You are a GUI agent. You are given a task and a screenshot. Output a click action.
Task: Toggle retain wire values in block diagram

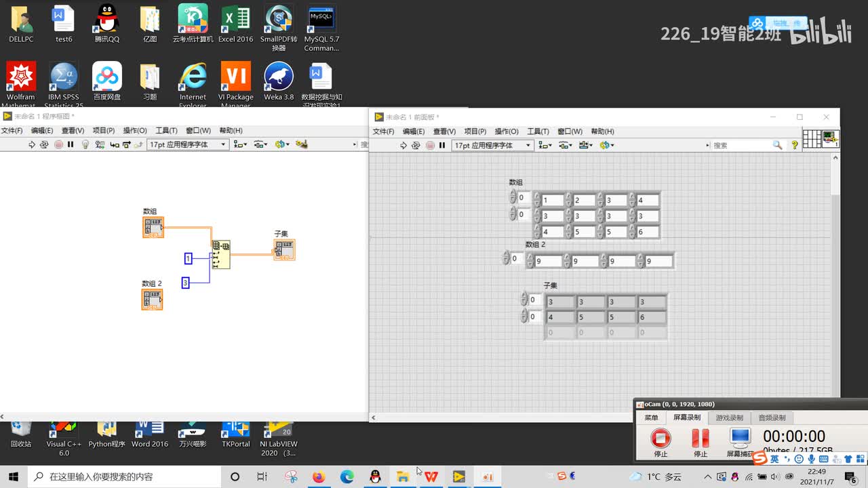click(100, 144)
